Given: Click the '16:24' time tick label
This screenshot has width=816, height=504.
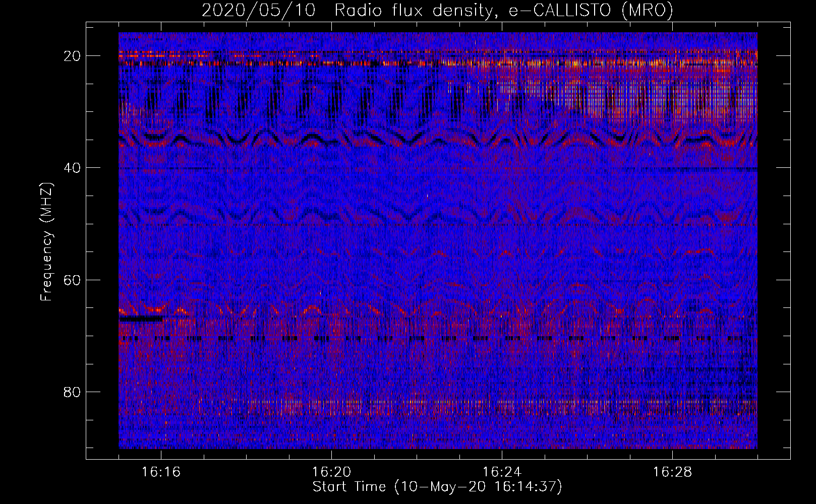Looking at the screenshot, I should 502,472.
